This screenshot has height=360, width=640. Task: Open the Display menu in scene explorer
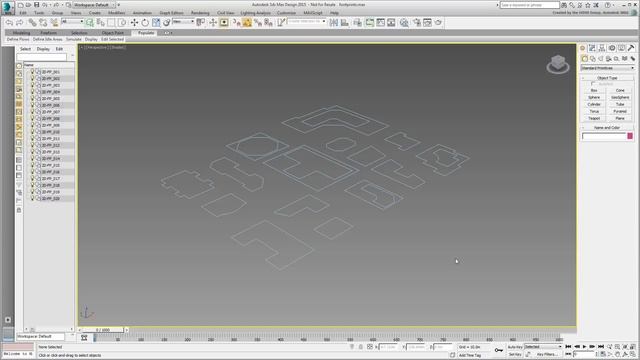(x=43, y=49)
